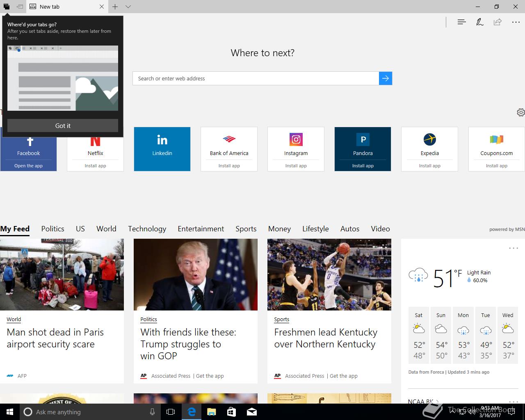Viewport: 525px width, 420px height.
Task: Click Install app under Instagram
Action: pyautogui.click(x=296, y=166)
